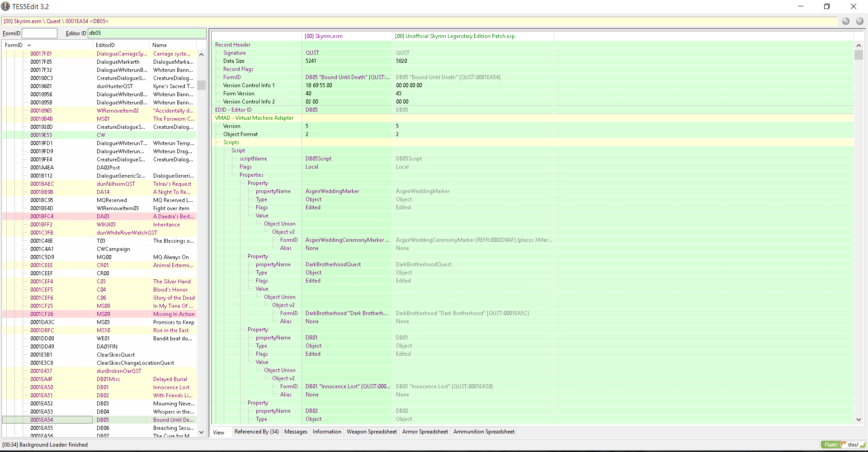Click up arrow of the record view scrollbar

(859, 45)
